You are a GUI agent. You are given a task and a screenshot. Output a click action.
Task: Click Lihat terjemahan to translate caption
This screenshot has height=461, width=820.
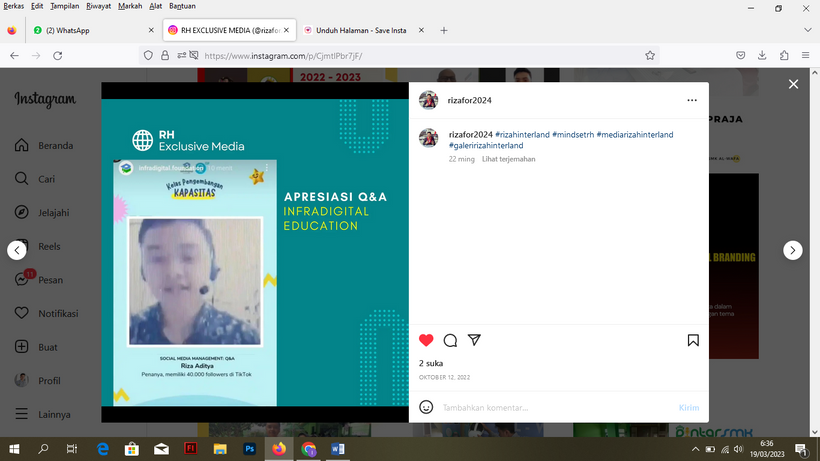point(508,159)
